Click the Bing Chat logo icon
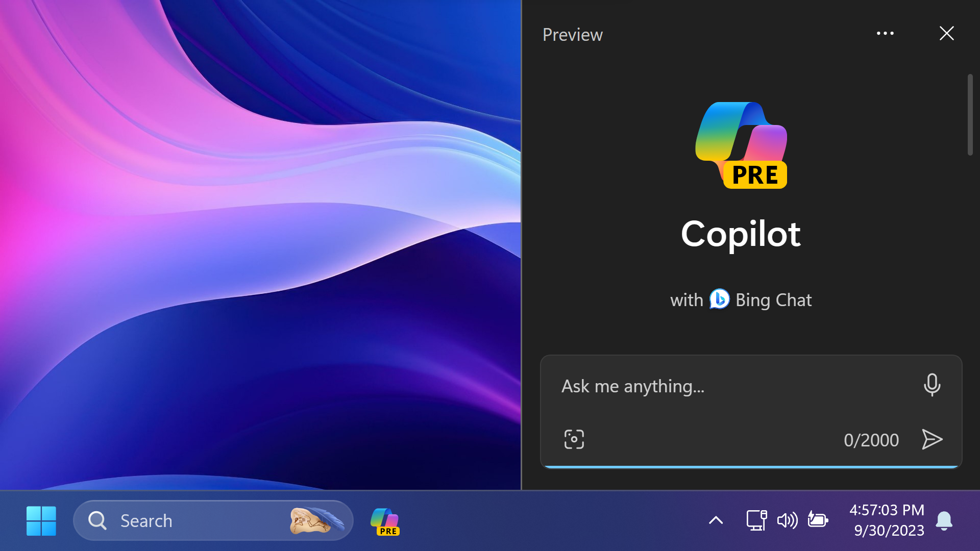Image resolution: width=980 pixels, height=551 pixels. click(719, 299)
